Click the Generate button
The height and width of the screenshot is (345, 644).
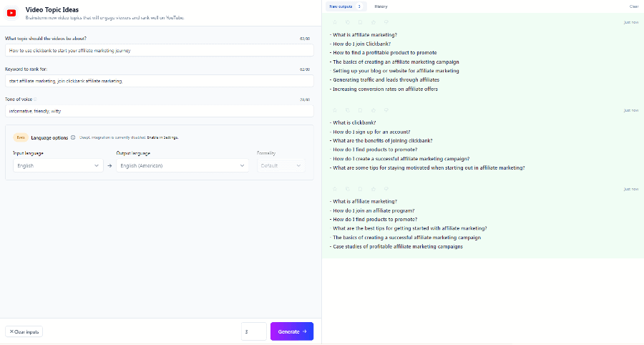(292, 331)
